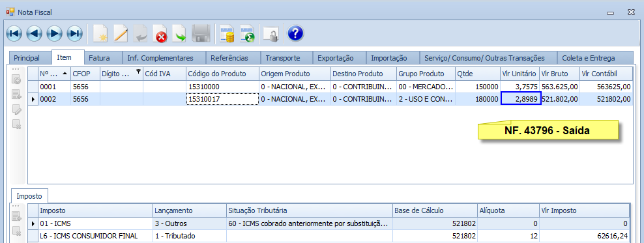Create a new document with the star icon
Image resolution: width=644 pixels, height=243 pixels.
click(x=100, y=34)
